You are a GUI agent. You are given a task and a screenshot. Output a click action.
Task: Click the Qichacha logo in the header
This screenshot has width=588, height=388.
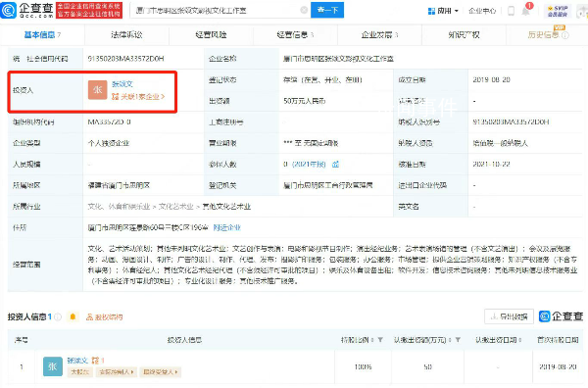27,10
